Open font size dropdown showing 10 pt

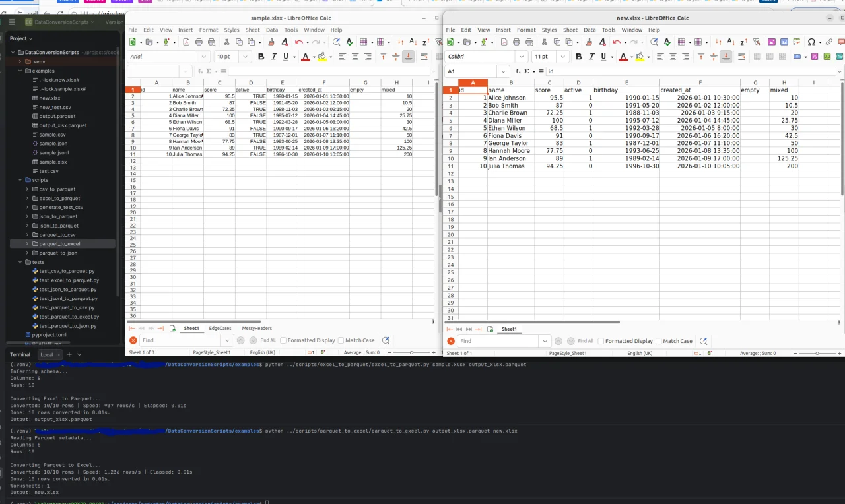[x=245, y=57]
